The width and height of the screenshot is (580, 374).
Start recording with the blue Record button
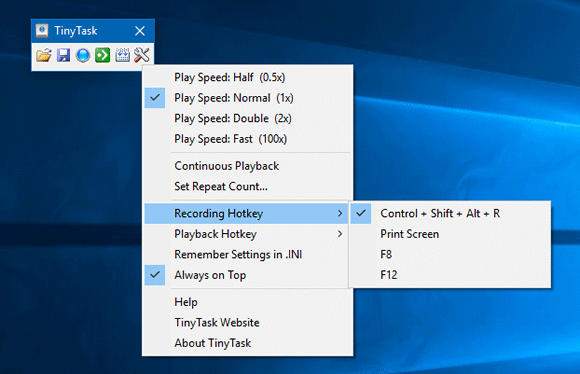pos(83,55)
